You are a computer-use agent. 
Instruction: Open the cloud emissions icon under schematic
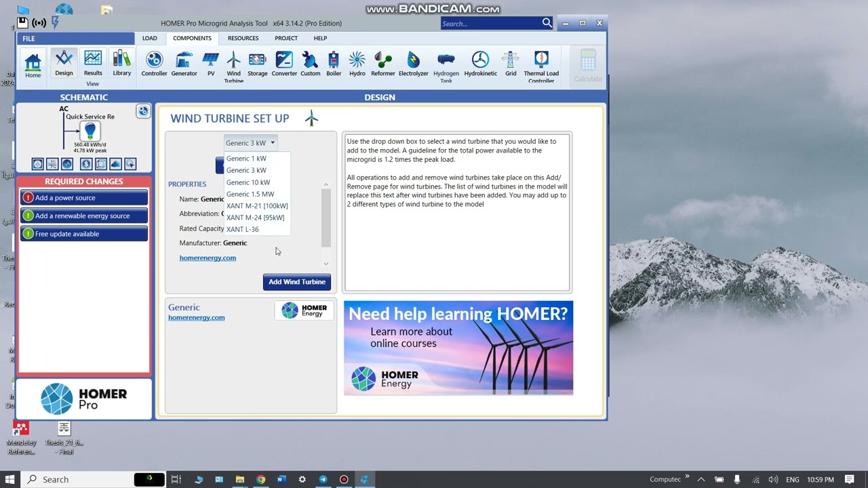click(x=115, y=164)
